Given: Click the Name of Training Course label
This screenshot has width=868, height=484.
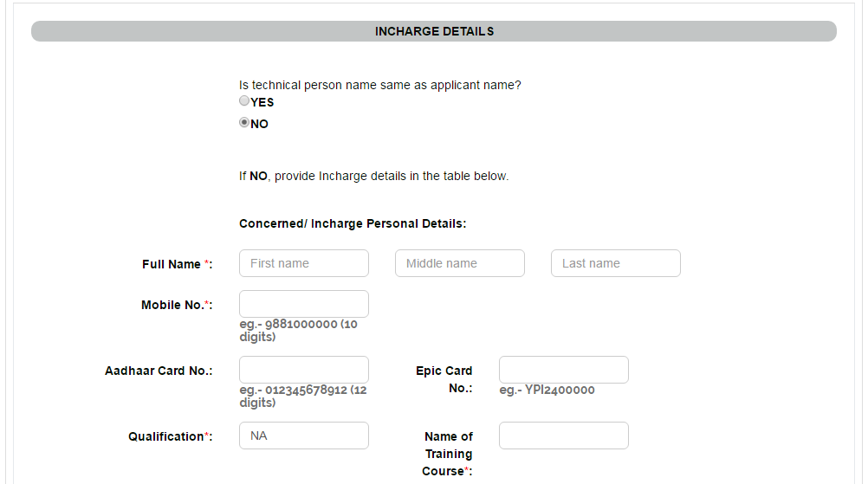Looking at the screenshot, I should (447, 454).
